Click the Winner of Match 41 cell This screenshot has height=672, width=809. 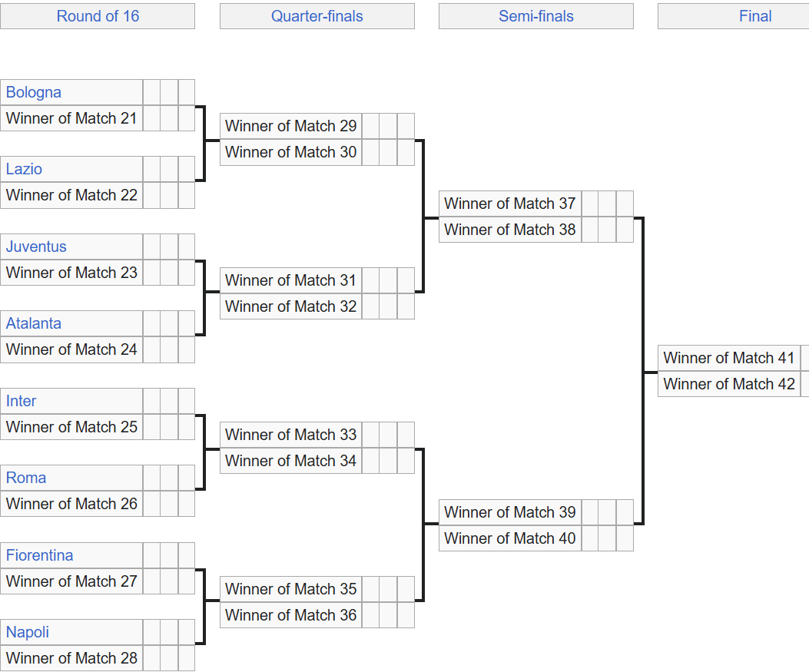(728, 358)
